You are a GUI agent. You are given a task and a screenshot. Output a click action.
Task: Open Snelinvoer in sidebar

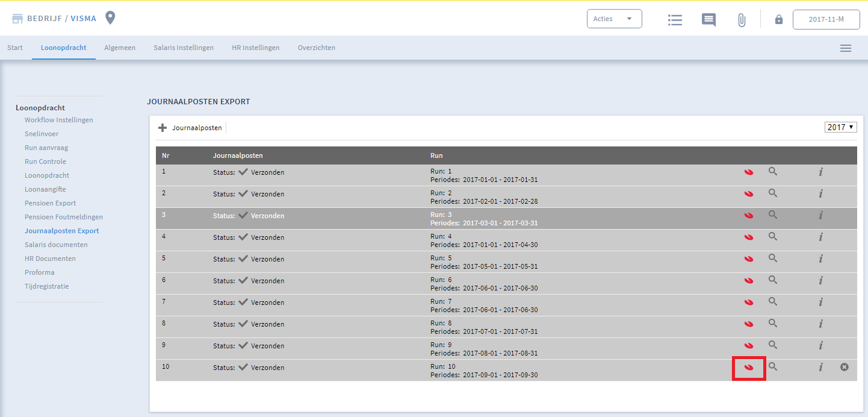(42, 134)
